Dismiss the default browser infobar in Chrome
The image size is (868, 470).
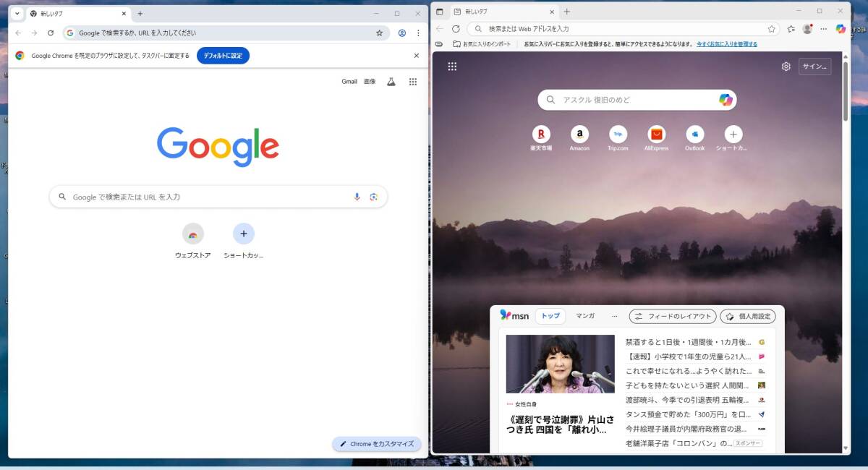(x=417, y=56)
